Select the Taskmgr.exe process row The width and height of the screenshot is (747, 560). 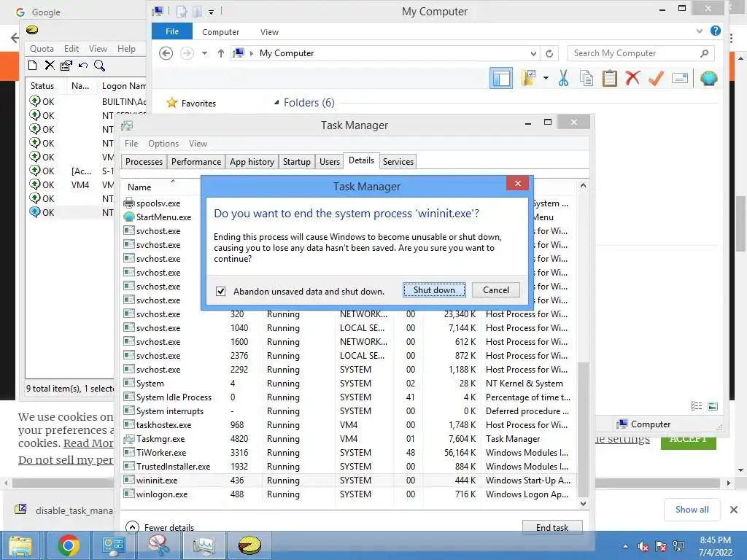(x=349, y=438)
